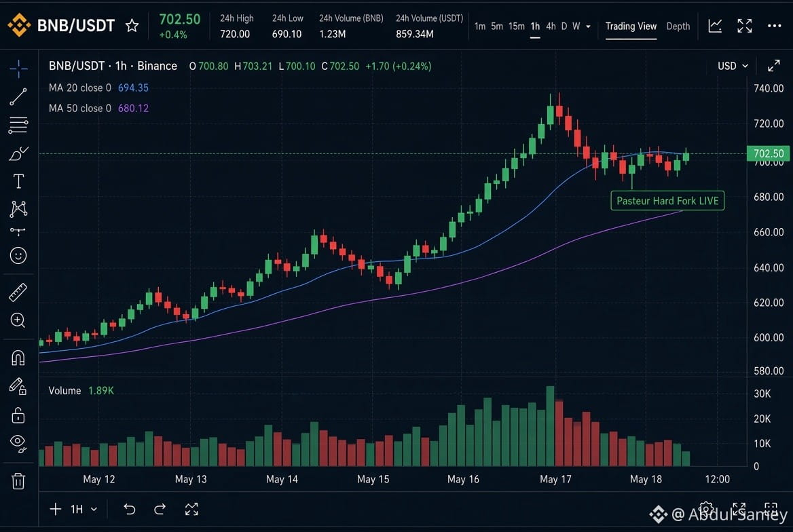Open the chart indicators line icon
The height and width of the screenshot is (532, 793).
coord(715,26)
